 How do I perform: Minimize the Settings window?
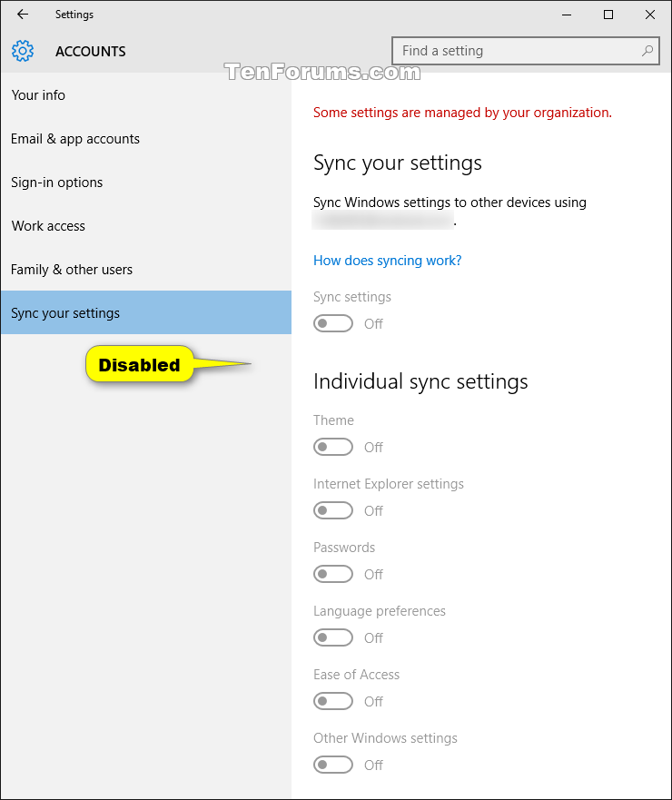(x=566, y=15)
